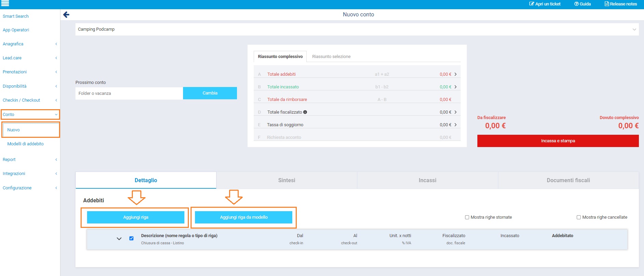Click the info icon beside Totale fiscalizzato

point(305,112)
